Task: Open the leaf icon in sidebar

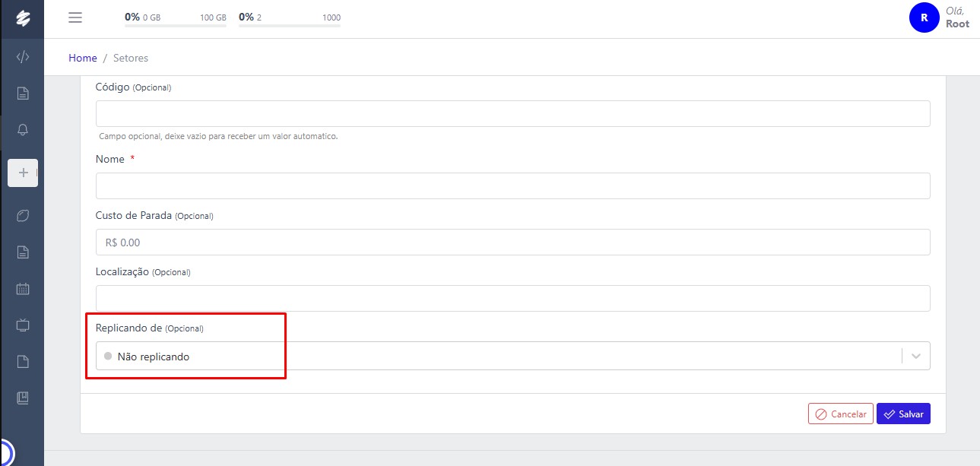Action: 23,216
